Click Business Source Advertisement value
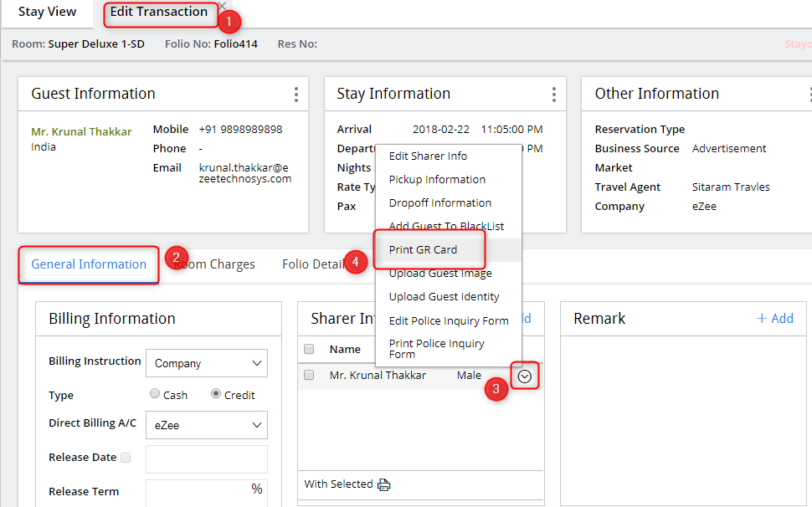This screenshot has width=812, height=507. point(728,148)
